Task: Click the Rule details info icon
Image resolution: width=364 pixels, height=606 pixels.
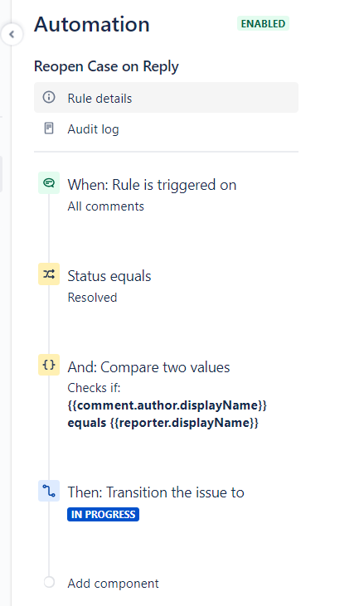Action: 49,97
